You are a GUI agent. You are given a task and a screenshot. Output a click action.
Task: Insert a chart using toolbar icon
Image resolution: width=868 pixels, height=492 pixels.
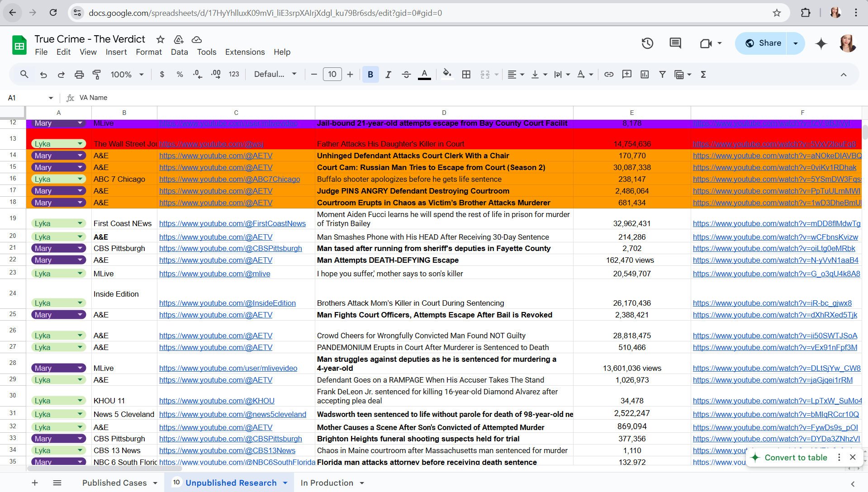(x=645, y=75)
